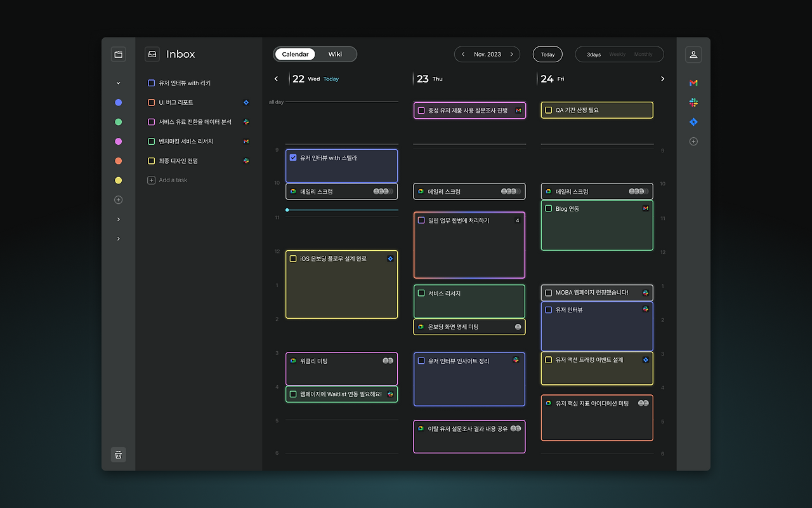The width and height of the screenshot is (812, 508).
Task: Click Gmail icon on 벤치마킹 서비스 리서치 task
Action: 246,141
